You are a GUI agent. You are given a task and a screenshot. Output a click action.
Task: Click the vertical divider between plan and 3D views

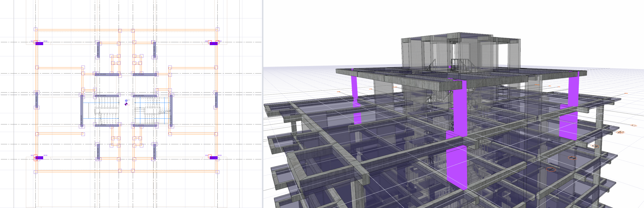click(x=262, y=104)
